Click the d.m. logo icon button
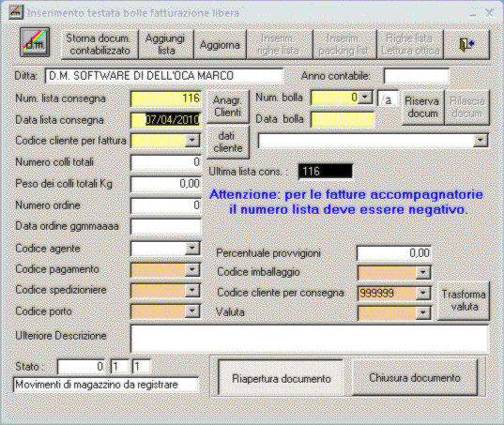The image size is (504, 425). [35, 42]
